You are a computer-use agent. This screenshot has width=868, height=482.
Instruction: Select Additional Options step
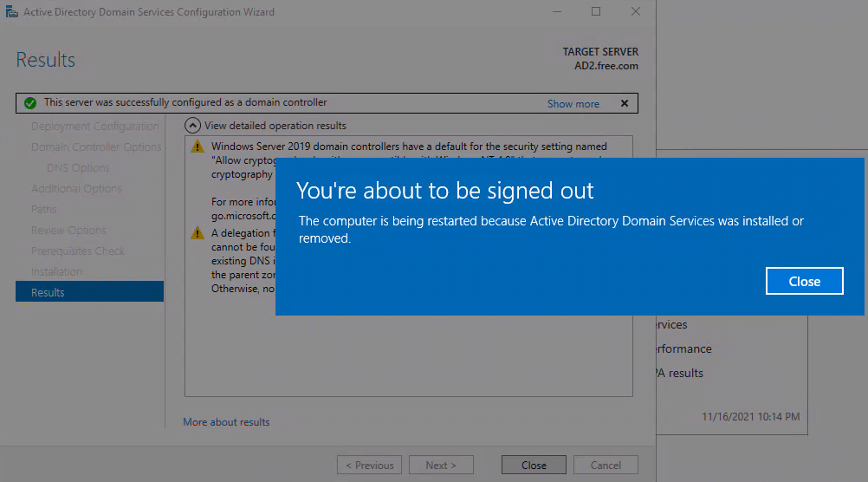[76, 188]
